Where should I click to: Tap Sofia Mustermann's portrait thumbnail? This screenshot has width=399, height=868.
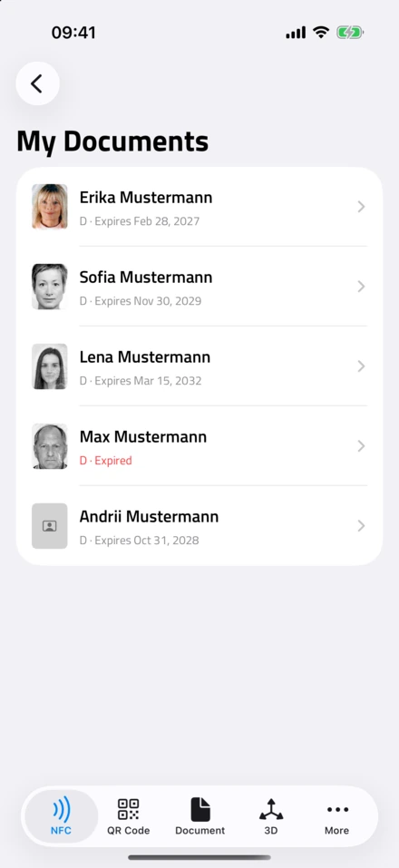pyautogui.click(x=50, y=287)
